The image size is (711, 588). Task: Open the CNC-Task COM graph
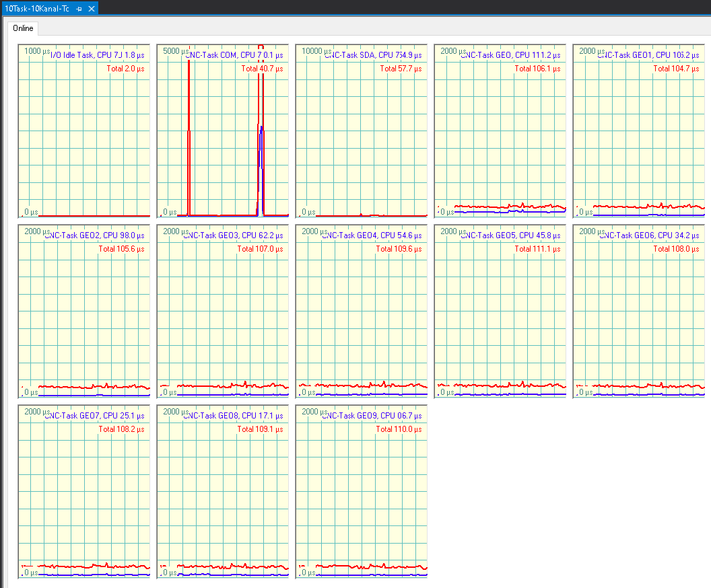[223, 131]
